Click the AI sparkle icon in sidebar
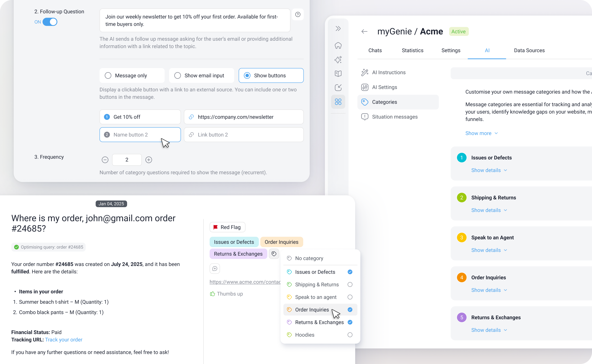The height and width of the screenshot is (364, 592). pos(338,59)
